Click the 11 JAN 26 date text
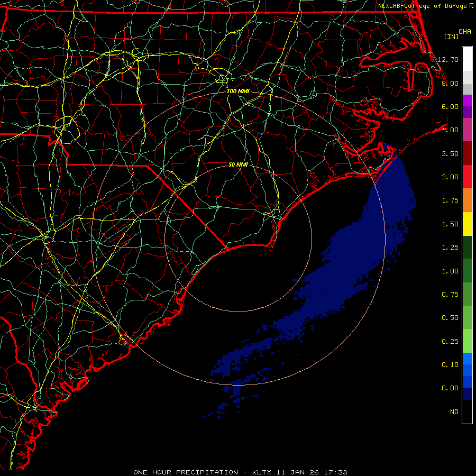This screenshot has width=476, height=476. 297,472
